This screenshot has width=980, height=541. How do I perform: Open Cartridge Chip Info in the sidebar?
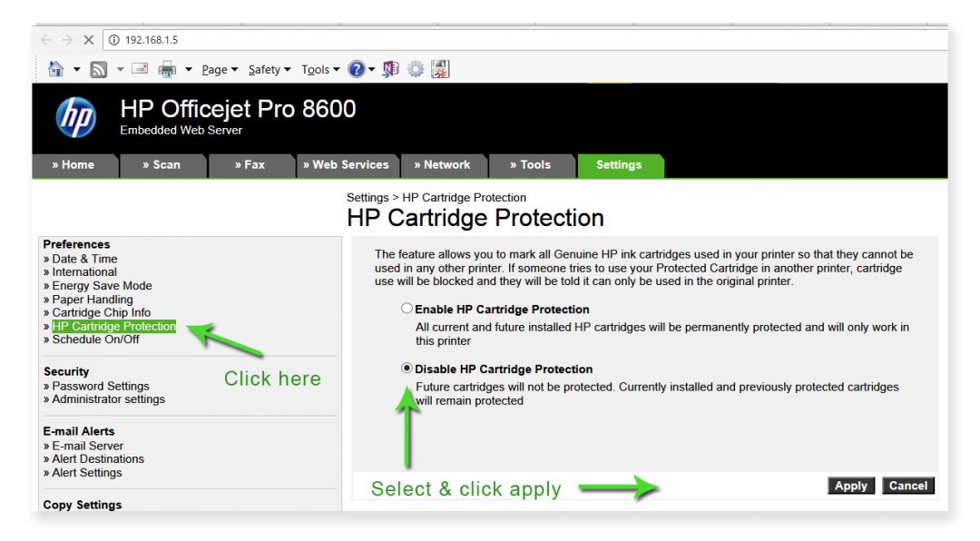pos(101,312)
